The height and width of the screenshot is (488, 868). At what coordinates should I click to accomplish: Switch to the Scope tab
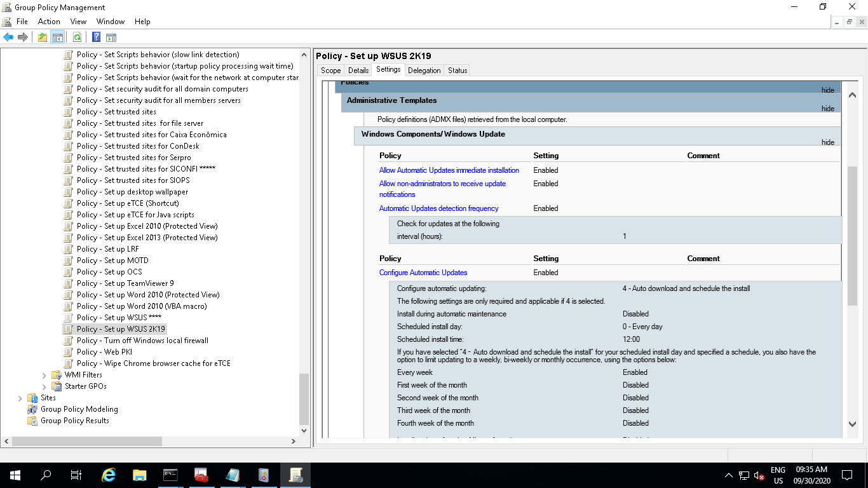[x=331, y=71]
